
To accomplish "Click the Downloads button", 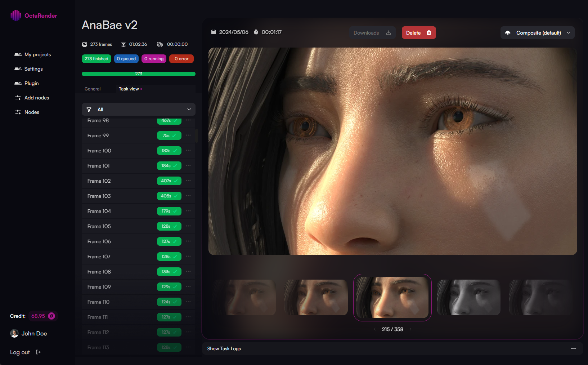I will click(372, 33).
